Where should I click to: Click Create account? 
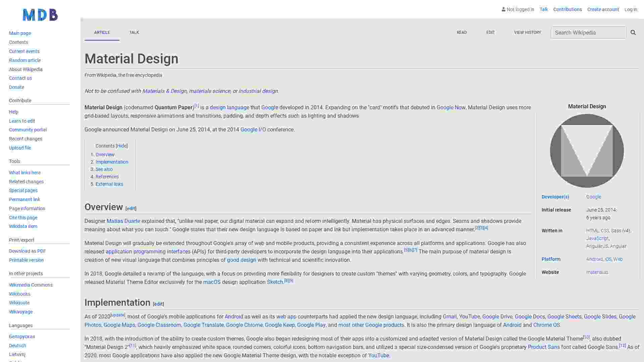[x=603, y=9]
